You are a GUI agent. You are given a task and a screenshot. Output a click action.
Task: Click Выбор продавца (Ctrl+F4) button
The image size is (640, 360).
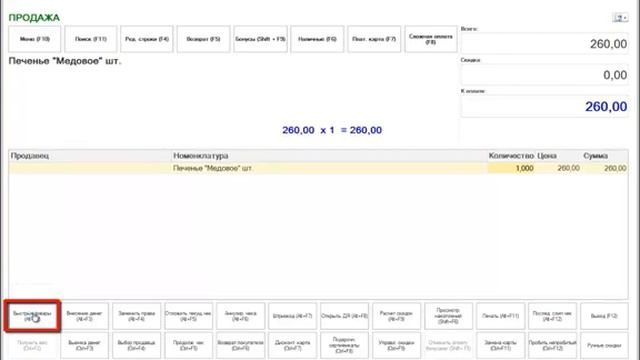(x=137, y=345)
